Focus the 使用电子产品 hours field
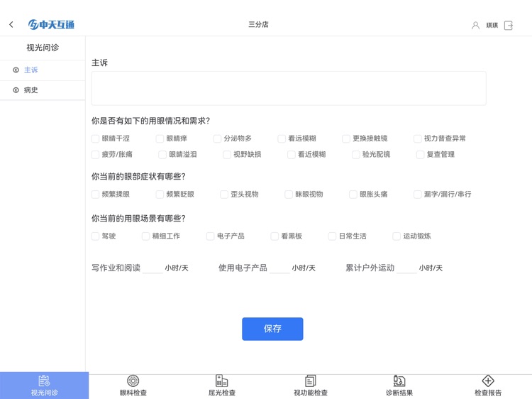532x399 pixels. click(280, 268)
